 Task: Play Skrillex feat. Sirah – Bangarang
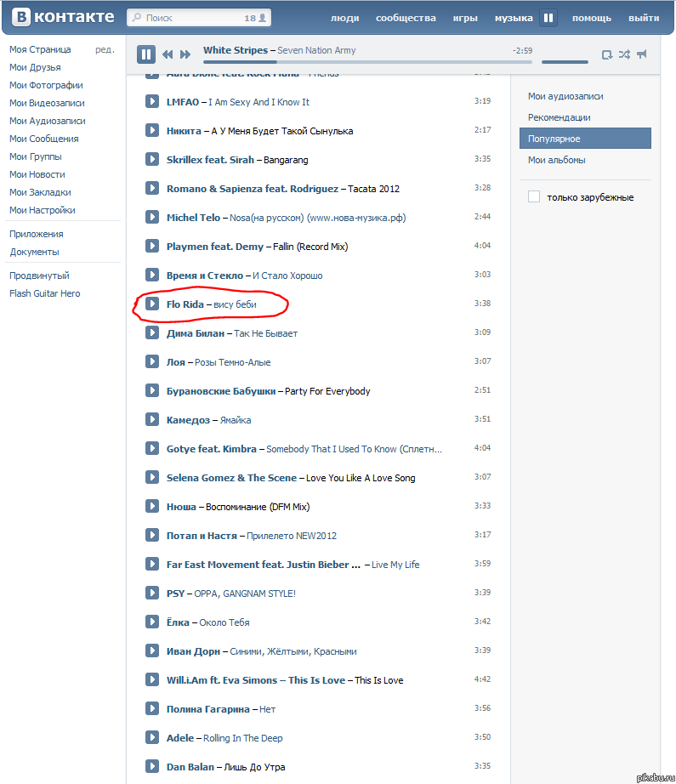click(152, 159)
